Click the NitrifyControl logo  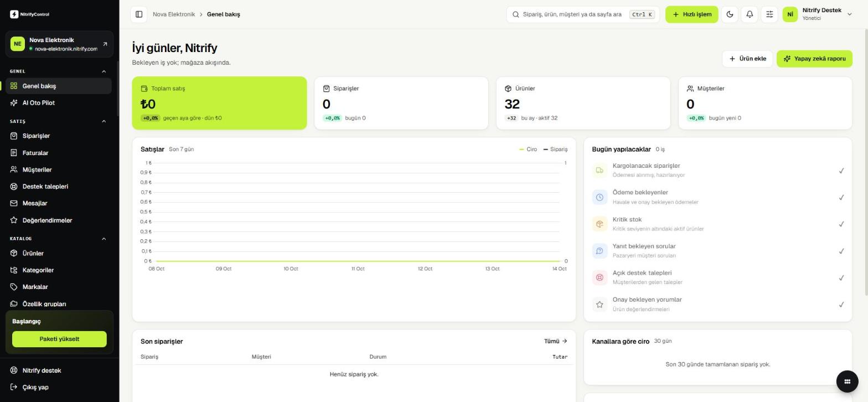point(30,14)
